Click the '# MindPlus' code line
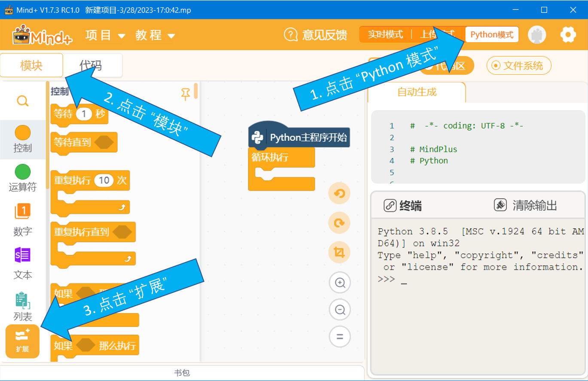Screen dimensions: 588x381 [434, 149]
